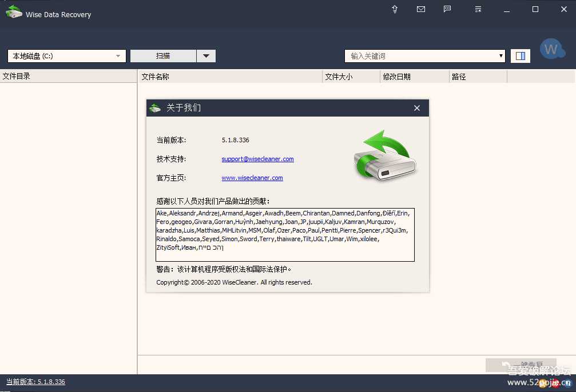Open the upgrade arrow icon in titlebar
Image resolution: width=576 pixels, height=392 pixels.
point(394,9)
